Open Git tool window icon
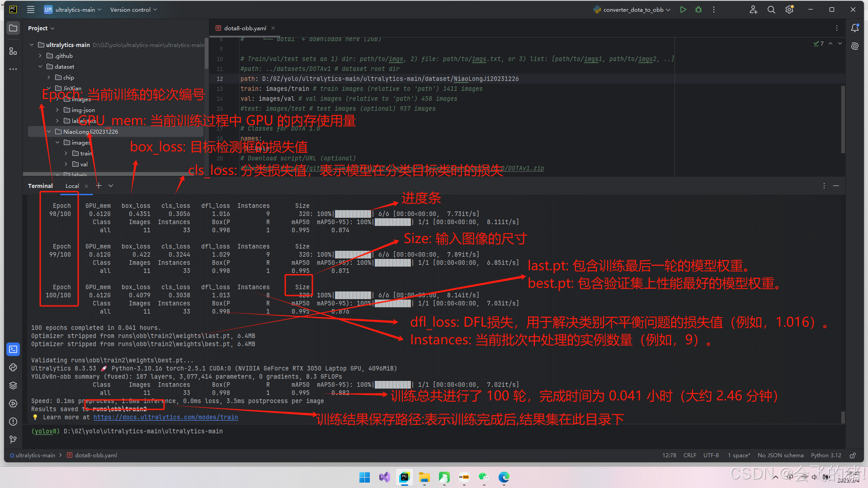The width and height of the screenshot is (868, 488). pyautogui.click(x=13, y=439)
